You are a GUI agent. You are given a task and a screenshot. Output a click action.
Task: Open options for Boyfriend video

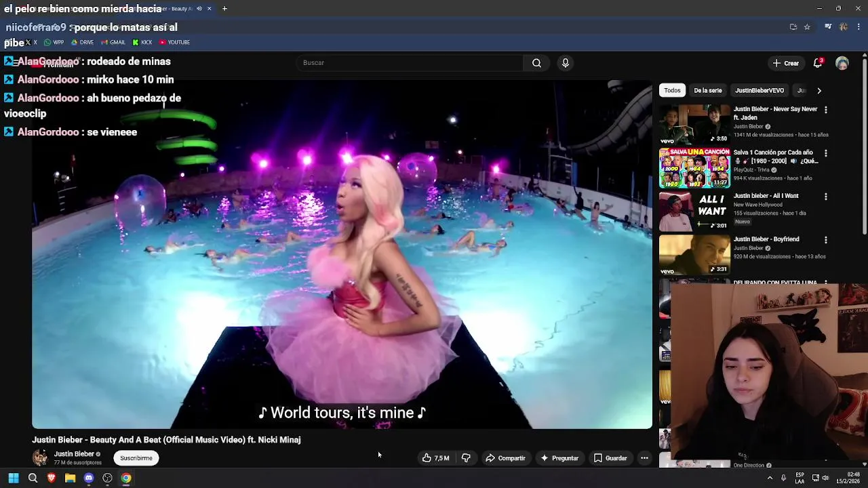[x=825, y=240]
